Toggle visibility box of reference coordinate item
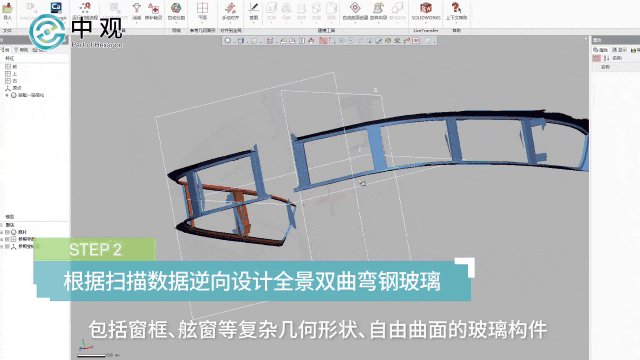 click(x=7, y=247)
